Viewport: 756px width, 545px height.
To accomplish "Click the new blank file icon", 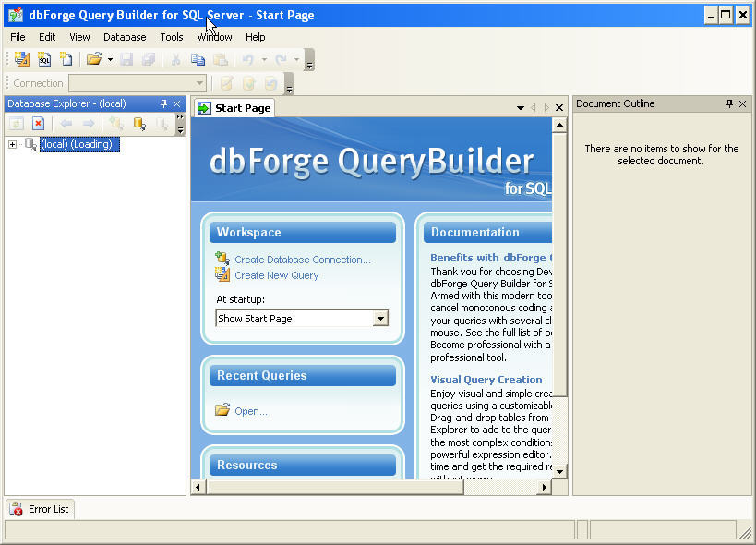I will point(66,59).
